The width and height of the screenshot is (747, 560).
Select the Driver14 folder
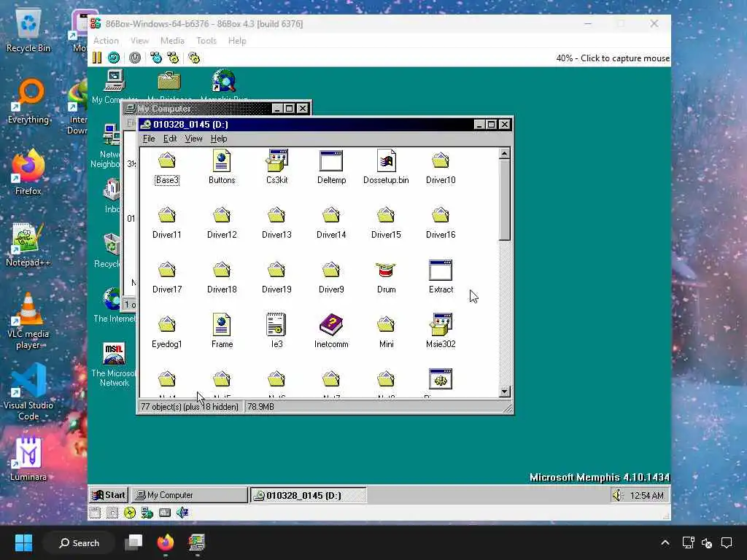click(x=331, y=222)
